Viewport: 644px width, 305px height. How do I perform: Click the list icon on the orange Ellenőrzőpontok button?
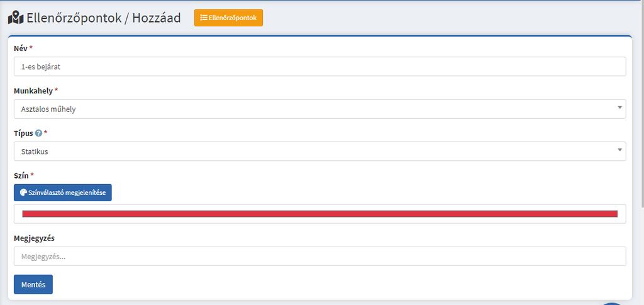pos(204,18)
